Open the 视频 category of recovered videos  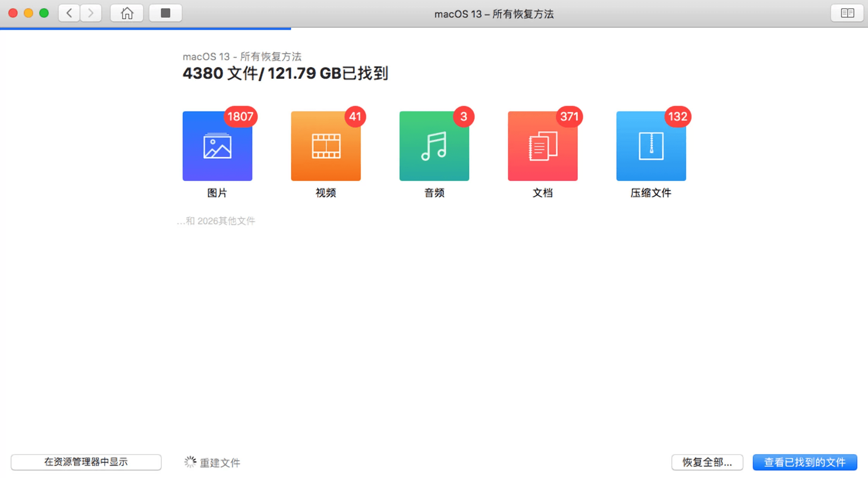coord(326,146)
